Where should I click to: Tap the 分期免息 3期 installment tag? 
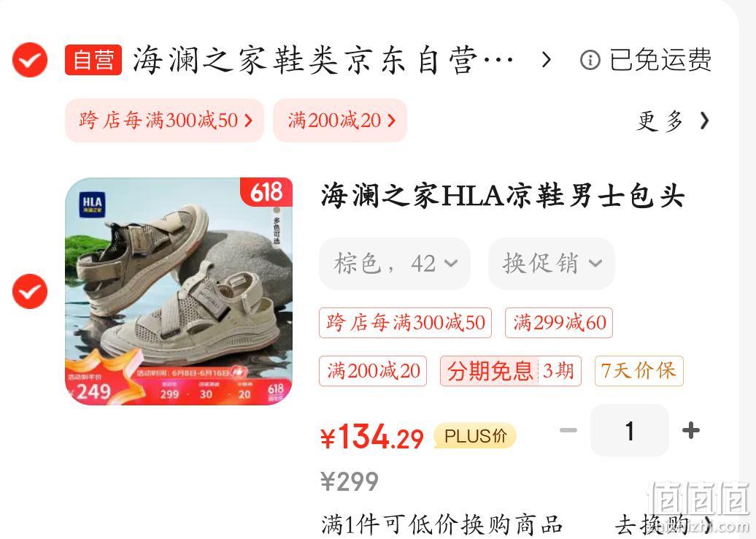[x=511, y=371]
